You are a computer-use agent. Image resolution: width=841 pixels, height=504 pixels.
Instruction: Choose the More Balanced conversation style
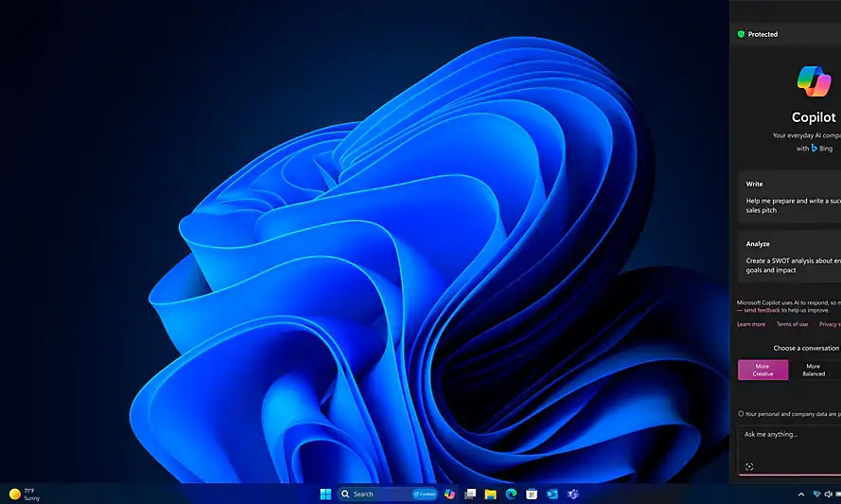coord(814,370)
